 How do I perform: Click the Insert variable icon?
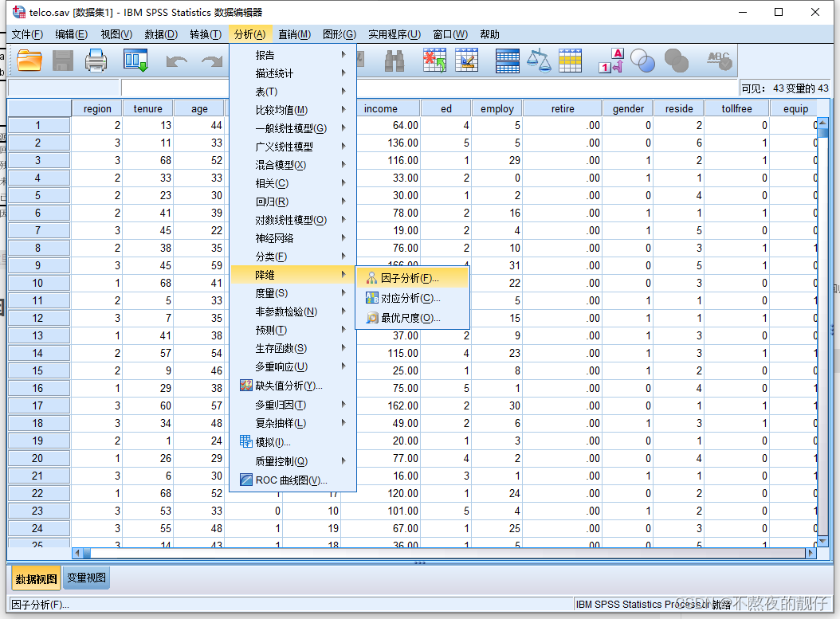466,61
